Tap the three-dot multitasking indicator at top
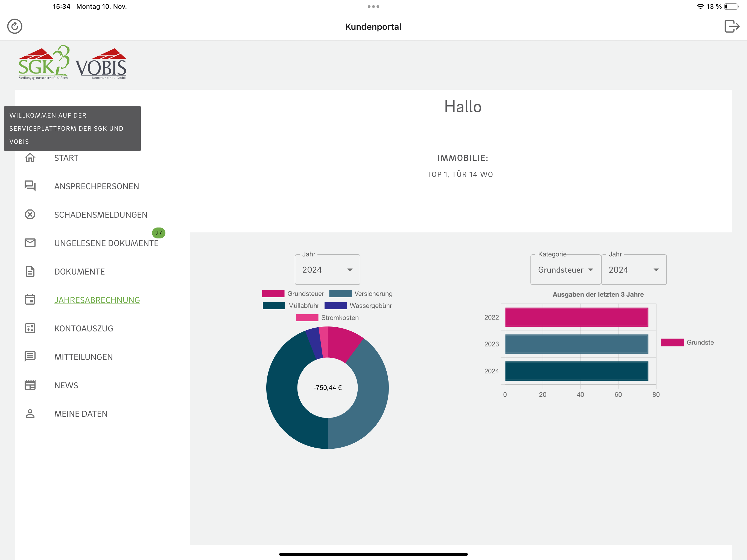This screenshot has width=747, height=560. (x=373, y=6)
